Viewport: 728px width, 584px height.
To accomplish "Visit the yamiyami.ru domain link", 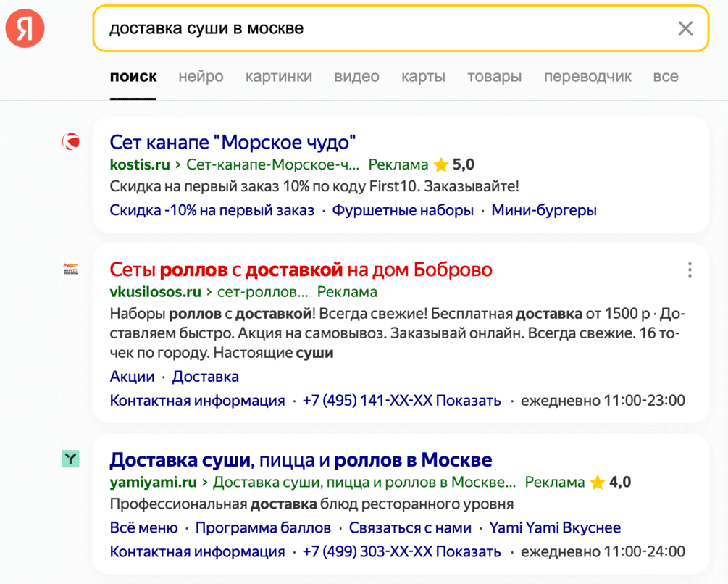I will pyautogui.click(x=154, y=483).
